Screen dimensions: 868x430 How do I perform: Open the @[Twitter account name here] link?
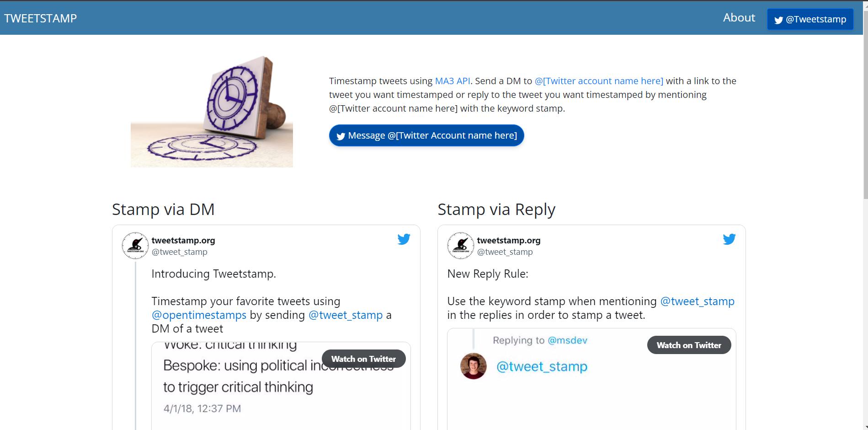599,81
